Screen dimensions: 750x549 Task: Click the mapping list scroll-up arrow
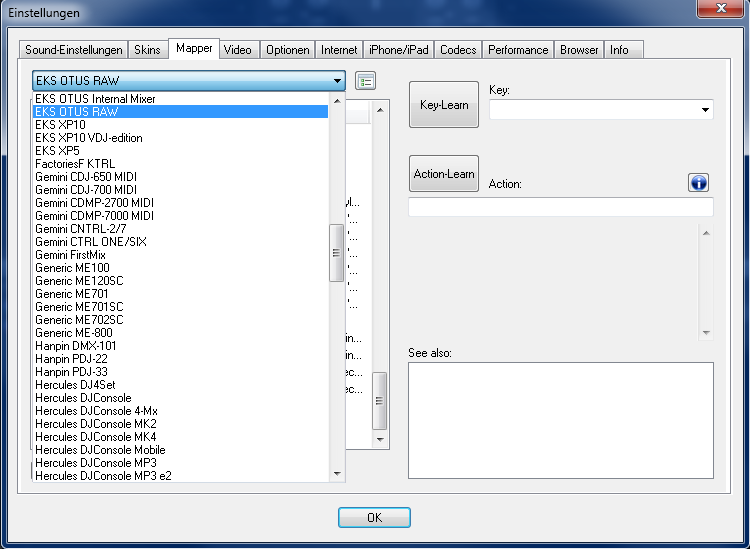pyautogui.click(x=380, y=110)
